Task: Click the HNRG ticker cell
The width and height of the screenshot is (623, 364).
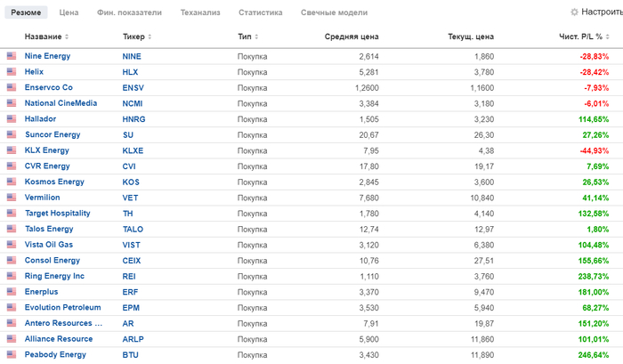Action: 133,118
